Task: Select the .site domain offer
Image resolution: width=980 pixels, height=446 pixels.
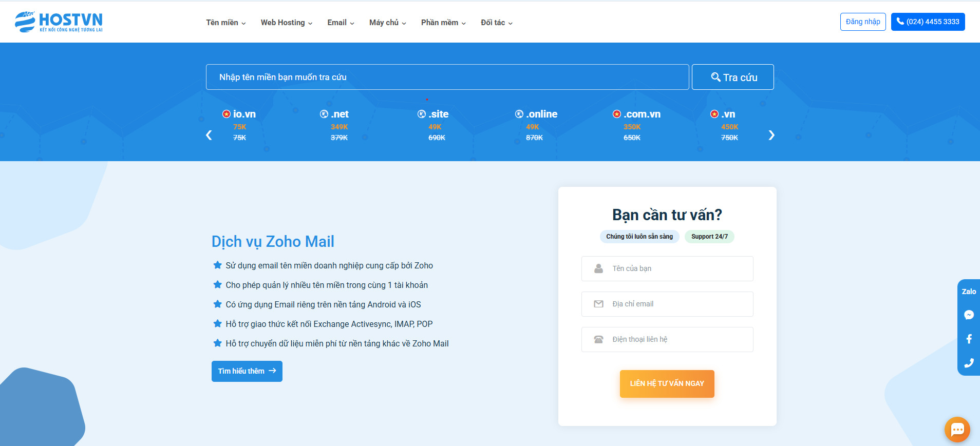Action: (x=433, y=125)
